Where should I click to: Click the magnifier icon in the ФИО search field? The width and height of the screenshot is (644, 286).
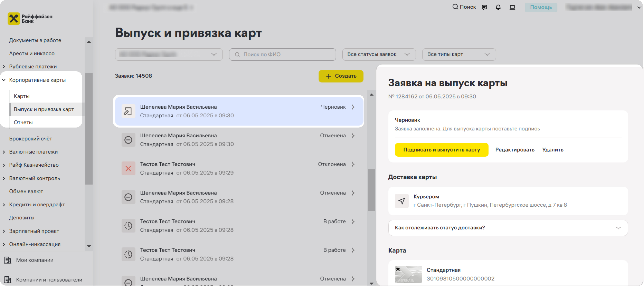click(x=237, y=54)
